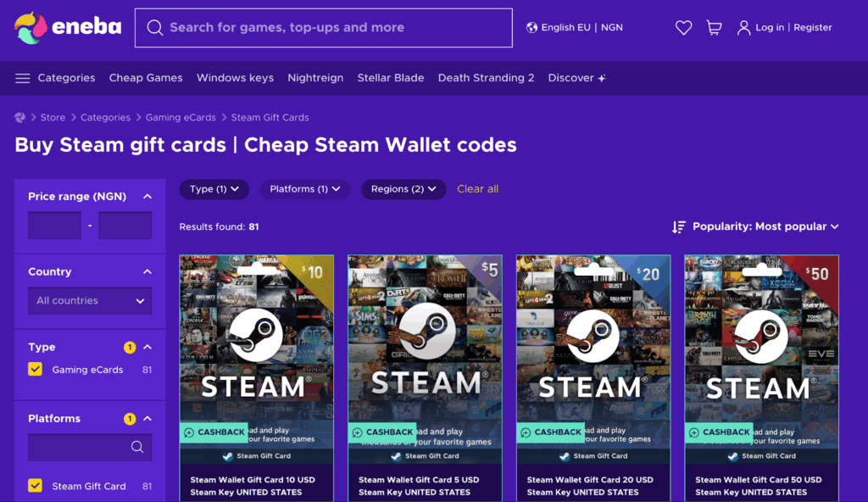Open the All countries dropdown

tap(90, 301)
